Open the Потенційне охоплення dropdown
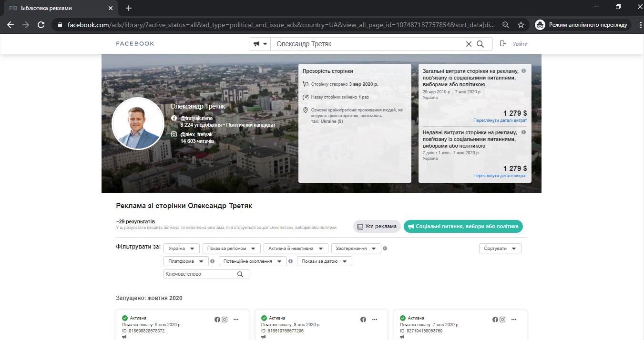This screenshot has width=644, height=340. 253,261
